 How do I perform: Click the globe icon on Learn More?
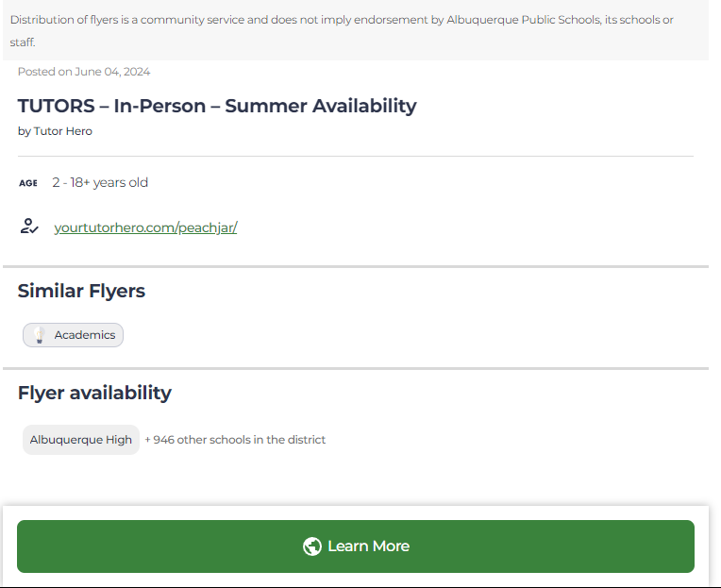[x=312, y=546]
